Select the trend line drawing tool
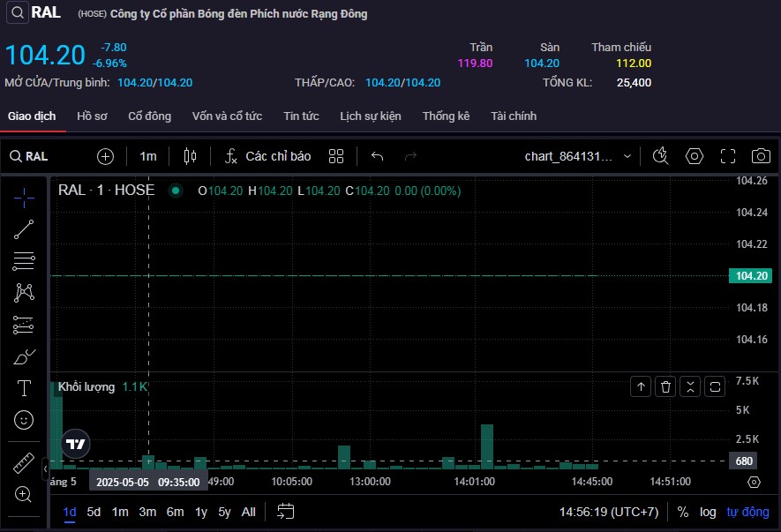This screenshot has width=781, height=532. [x=24, y=229]
